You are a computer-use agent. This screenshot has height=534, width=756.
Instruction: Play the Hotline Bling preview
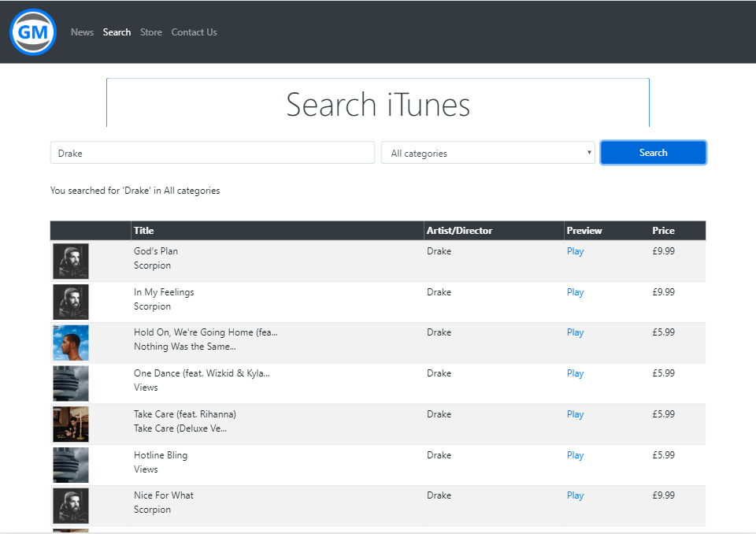[x=575, y=455]
